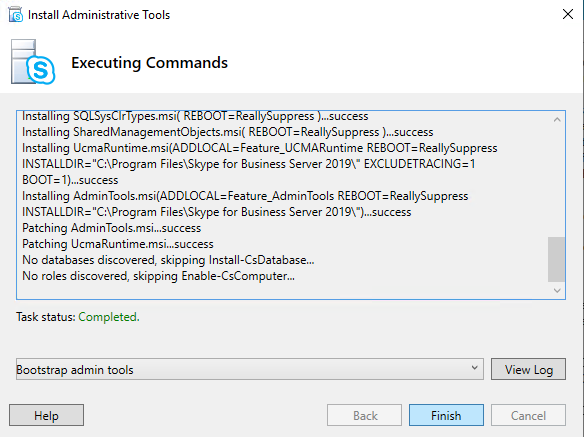Image resolution: width=584 pixels, height=437 pixels.
Task: Click the log scrollbar down arrow
Action: point(557,290)
